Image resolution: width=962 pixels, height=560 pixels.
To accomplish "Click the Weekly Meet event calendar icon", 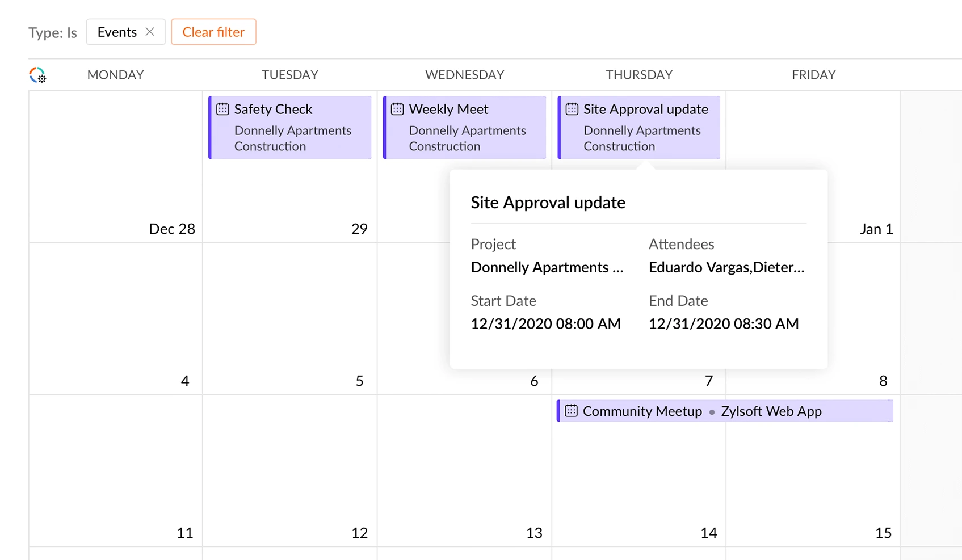I will [397, 109].
